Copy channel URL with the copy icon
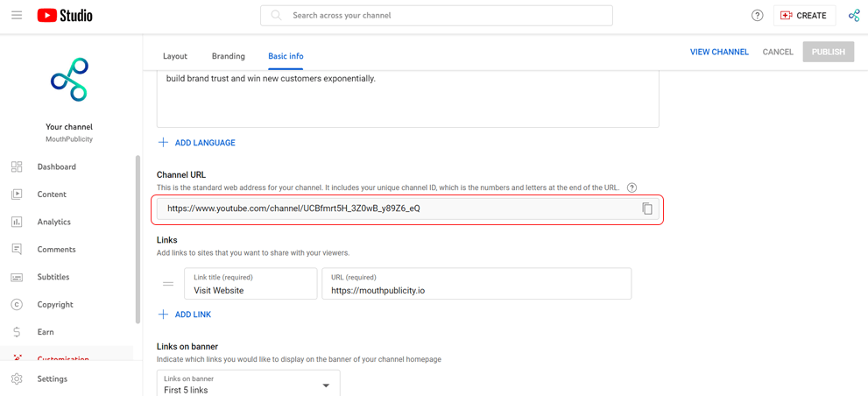This screenshot has width=868, height=396. pyautogui.click(x=647, y=209)
